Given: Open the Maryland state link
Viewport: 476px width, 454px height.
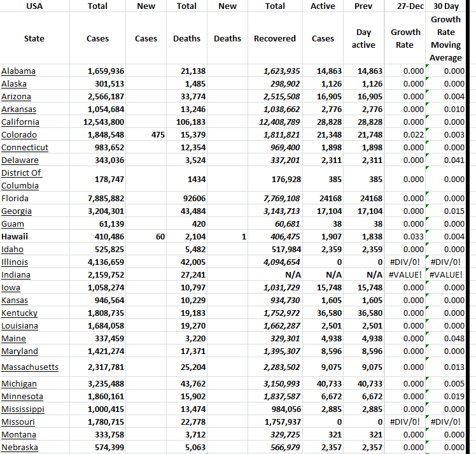Looking at the screenshot, I should pos(20,351).
